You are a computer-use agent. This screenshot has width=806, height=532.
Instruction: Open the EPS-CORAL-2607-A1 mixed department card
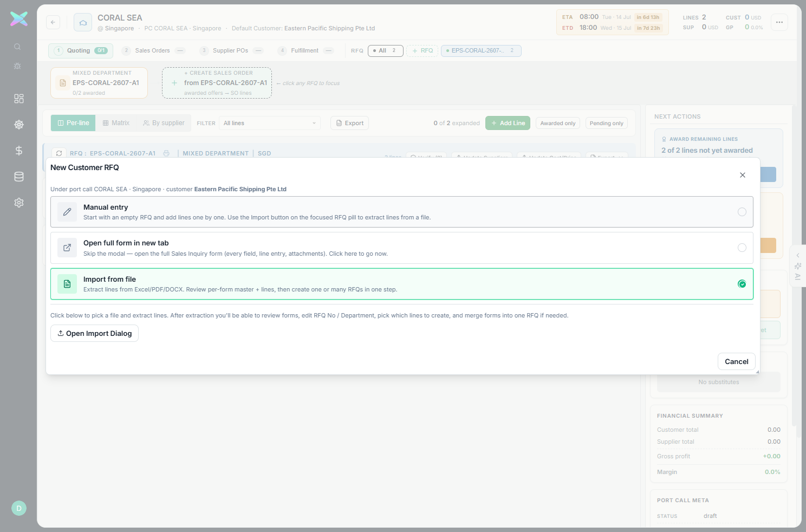tap(99, 83)
